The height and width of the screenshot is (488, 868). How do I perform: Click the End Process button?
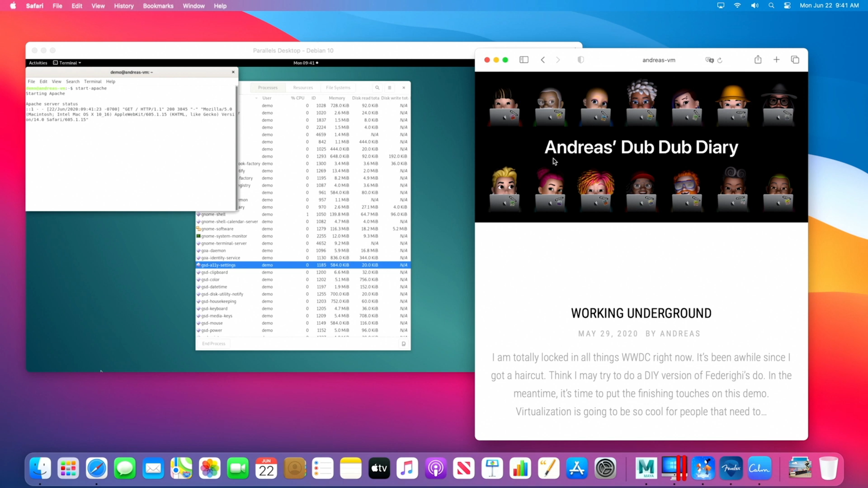point(213,343)
